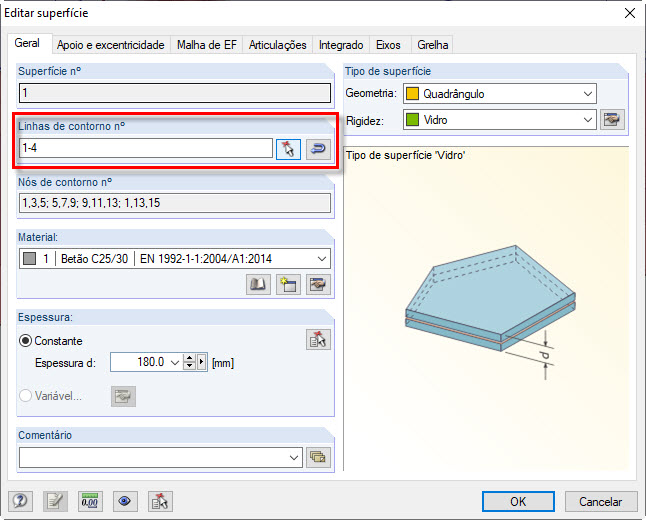Open the Apoio e excentricidade tab
646x520 pixels.
pos(111,45)
